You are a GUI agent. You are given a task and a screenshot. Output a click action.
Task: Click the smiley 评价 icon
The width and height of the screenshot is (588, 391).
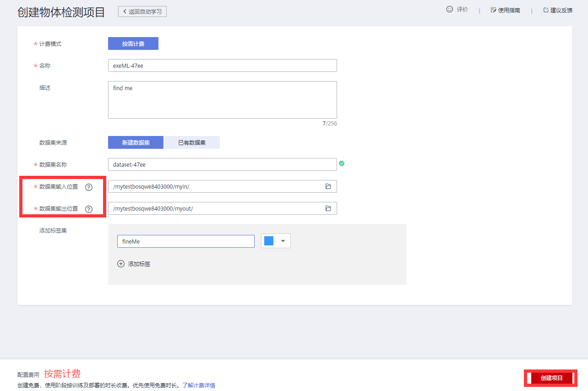(x=450, y=9)
